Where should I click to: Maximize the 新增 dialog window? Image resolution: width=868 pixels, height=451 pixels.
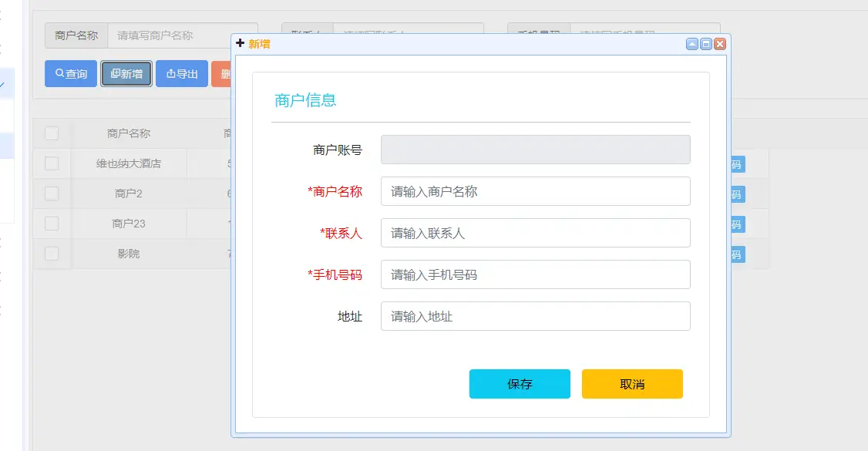pos(706,44)
